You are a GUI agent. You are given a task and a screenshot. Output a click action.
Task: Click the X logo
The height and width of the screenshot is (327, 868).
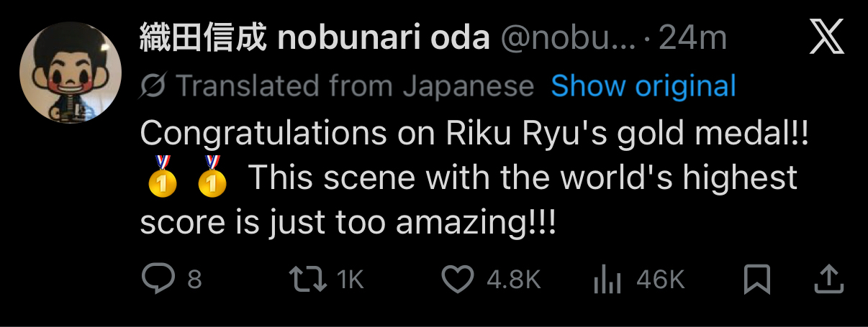[826, 38]
